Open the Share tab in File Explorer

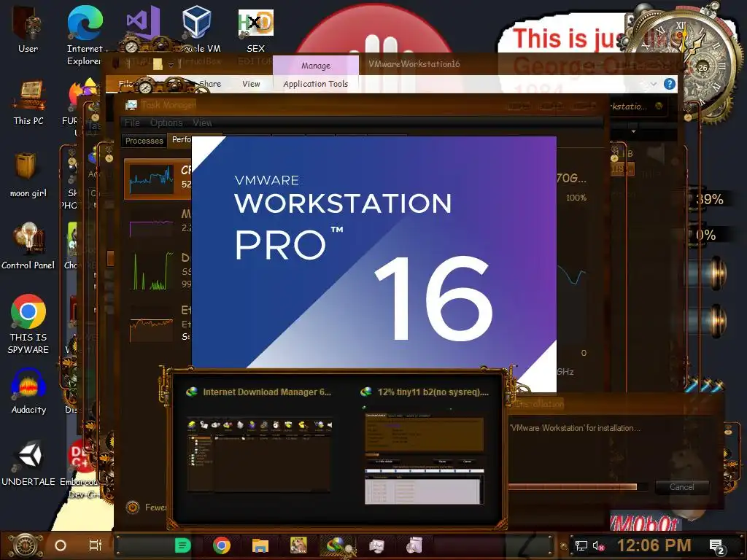(209, 84)
